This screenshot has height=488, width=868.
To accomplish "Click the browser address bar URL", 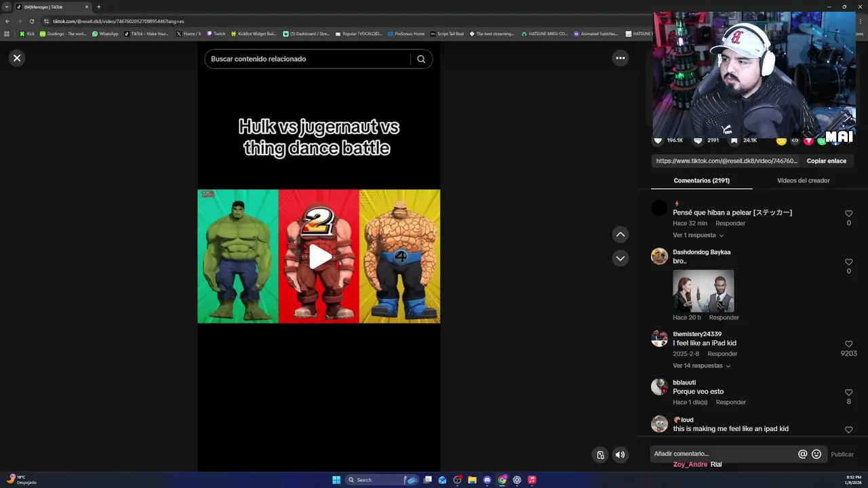I will pyautogui.click(x=119, y=21).
